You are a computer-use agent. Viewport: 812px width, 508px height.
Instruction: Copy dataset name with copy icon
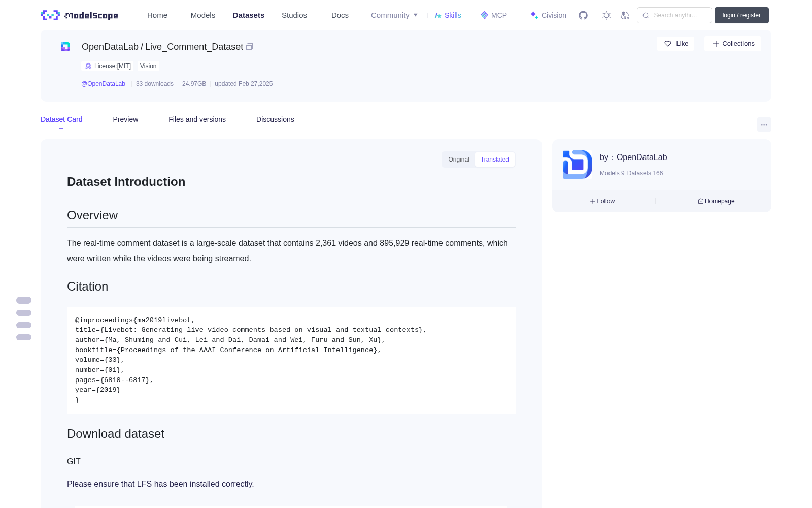250,47
